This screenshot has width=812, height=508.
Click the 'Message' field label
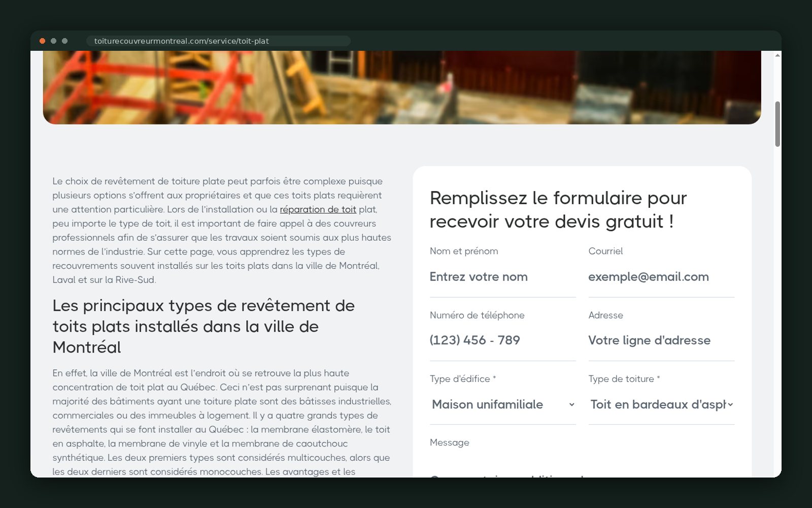[x=450, y=442]
